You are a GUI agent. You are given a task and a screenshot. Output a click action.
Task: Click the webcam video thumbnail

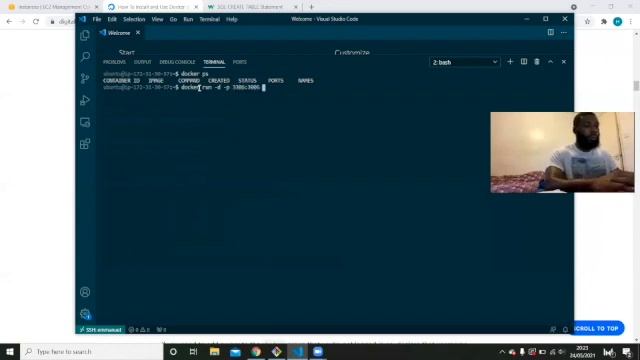[x=562, y=152]
